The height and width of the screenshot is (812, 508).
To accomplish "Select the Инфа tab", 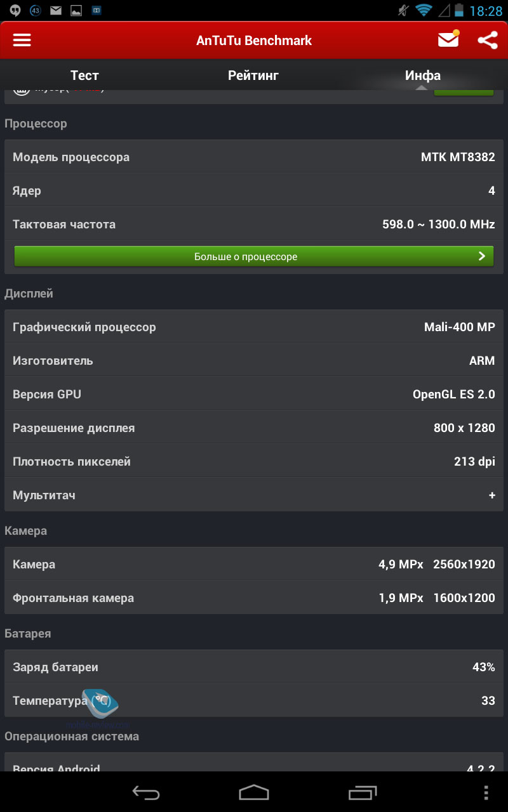I will 423,75.
